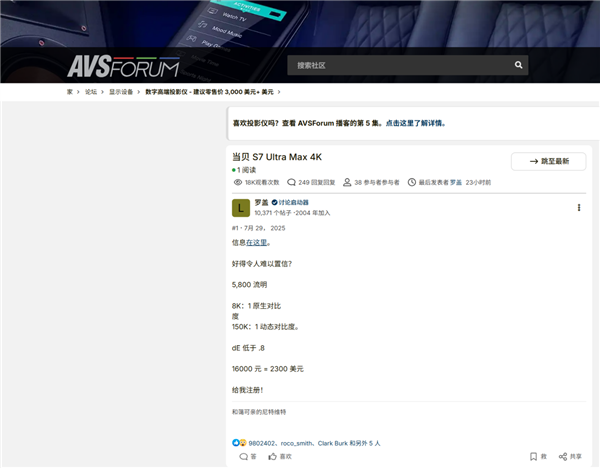Click the chevron after the 家 breadcrumb
This screenshot has width=600, height=468.
[78, 92]
